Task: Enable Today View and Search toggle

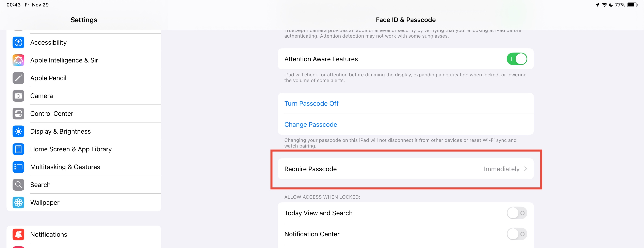Action: coord(516,213)
